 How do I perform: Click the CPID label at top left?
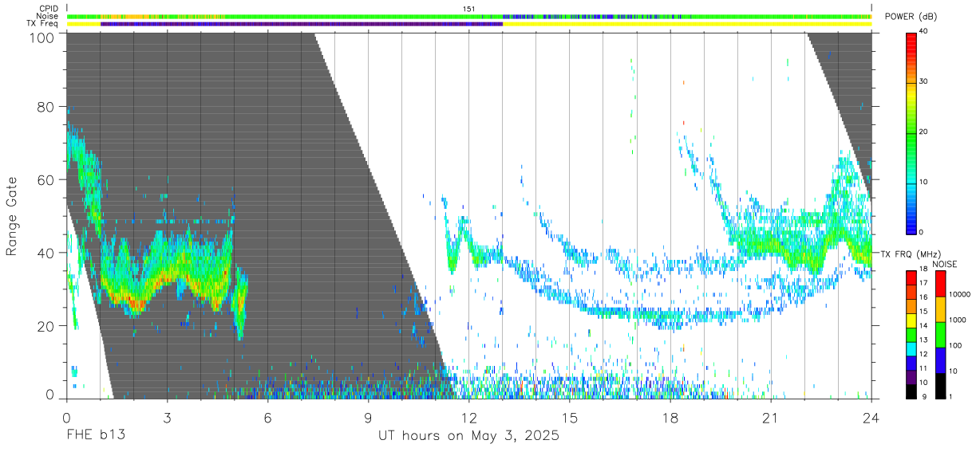tap(49, 9)
